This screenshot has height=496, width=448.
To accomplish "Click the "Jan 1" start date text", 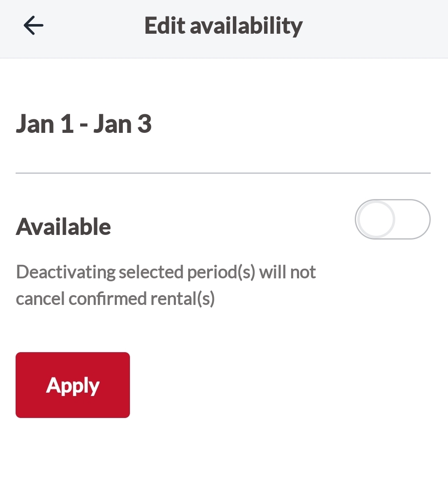I will pyautogui.click(x=45, y=124).
